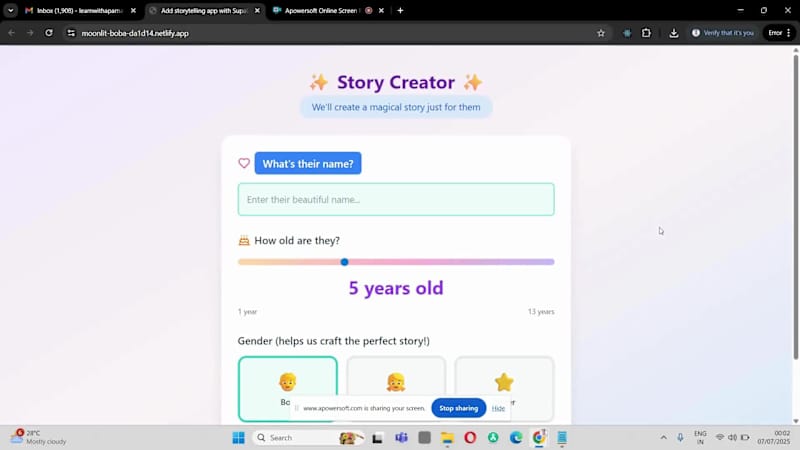
Task: Focus the Enter their beautiful name field
Action: click(x=396, y=199)
